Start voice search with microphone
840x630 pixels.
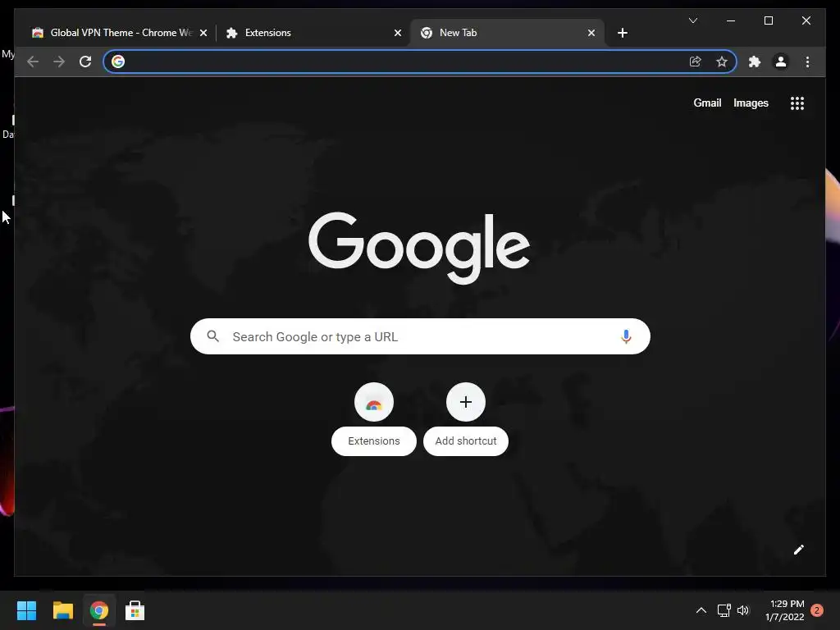coord(626,336)
